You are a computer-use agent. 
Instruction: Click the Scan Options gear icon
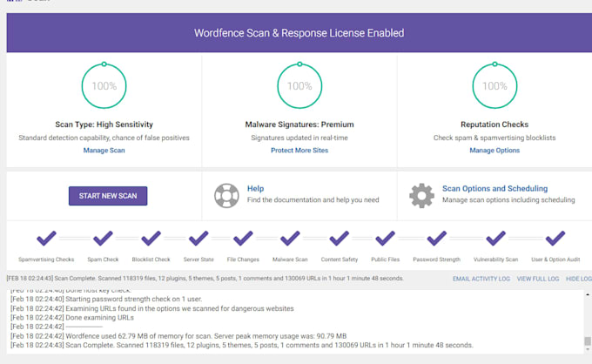(421, 194)
